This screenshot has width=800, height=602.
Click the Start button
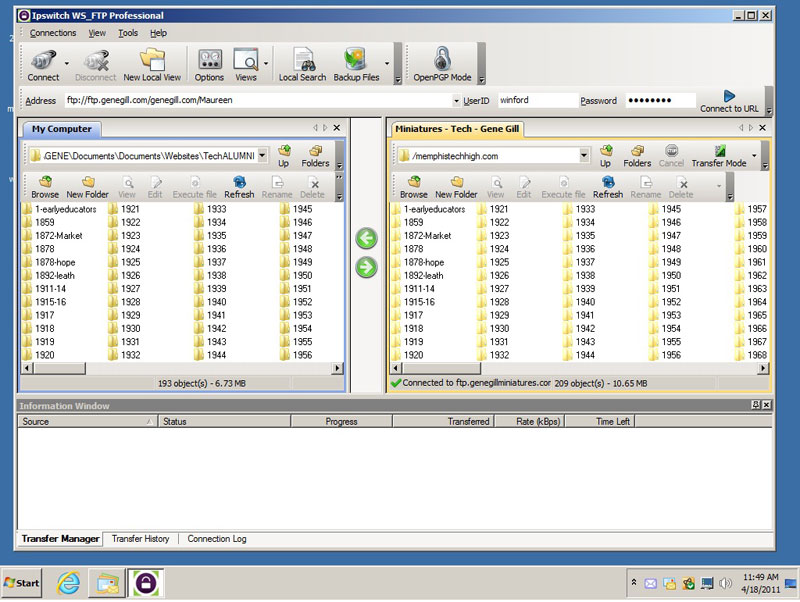point(21,583)
